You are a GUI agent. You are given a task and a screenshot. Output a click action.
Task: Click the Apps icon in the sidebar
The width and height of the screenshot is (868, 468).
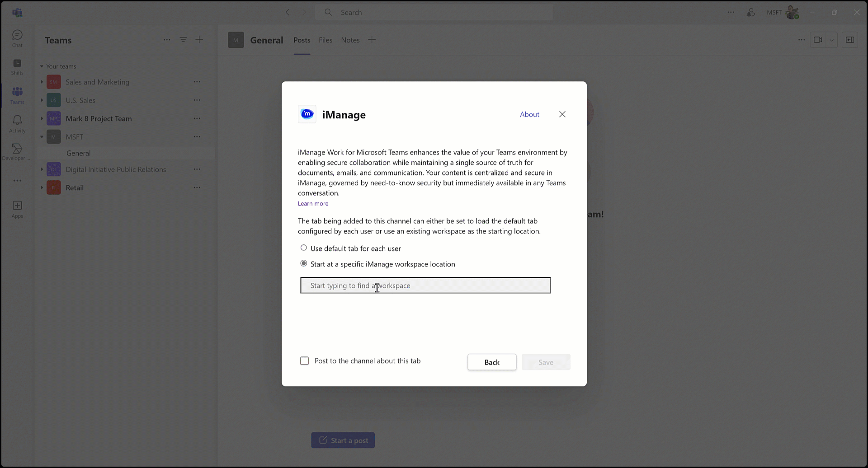pos(17,209)
